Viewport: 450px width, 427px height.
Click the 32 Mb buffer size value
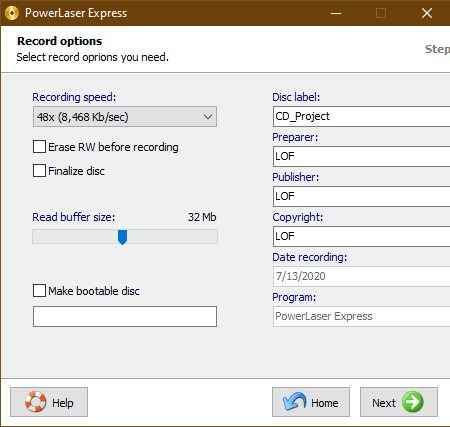[x=202, y=217]
